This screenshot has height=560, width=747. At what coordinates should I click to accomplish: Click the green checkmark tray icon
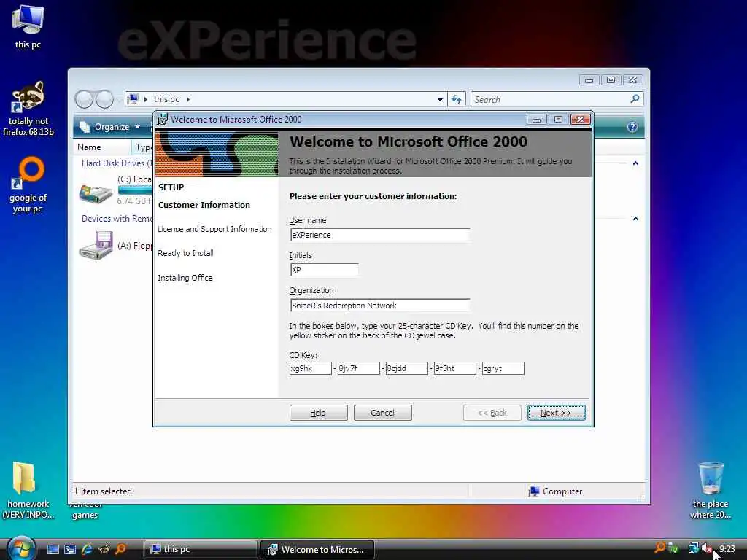coord(673,548)
